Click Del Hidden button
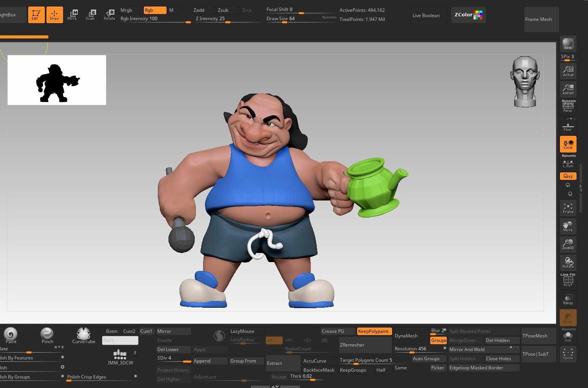Viewport: 588px width, 388px height. (502, 340)
